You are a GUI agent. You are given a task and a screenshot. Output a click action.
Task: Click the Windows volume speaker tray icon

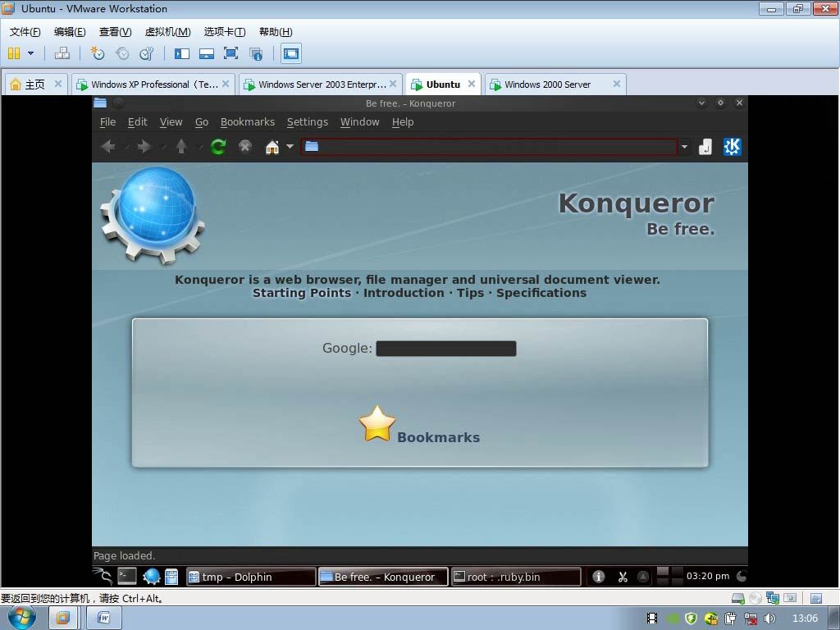click(x=769, y=619)
